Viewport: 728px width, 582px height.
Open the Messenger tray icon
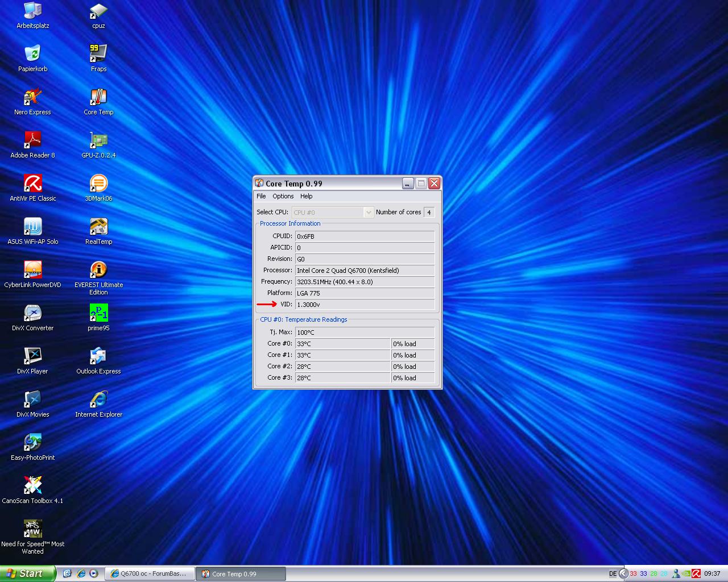676,574
